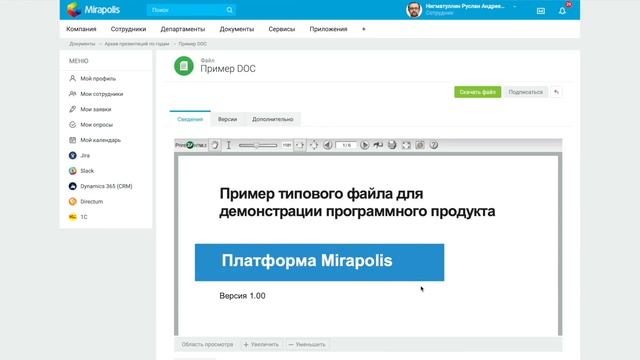Open Мои опросы in the sidebar

pyautogui.click(x=96, y=125)
